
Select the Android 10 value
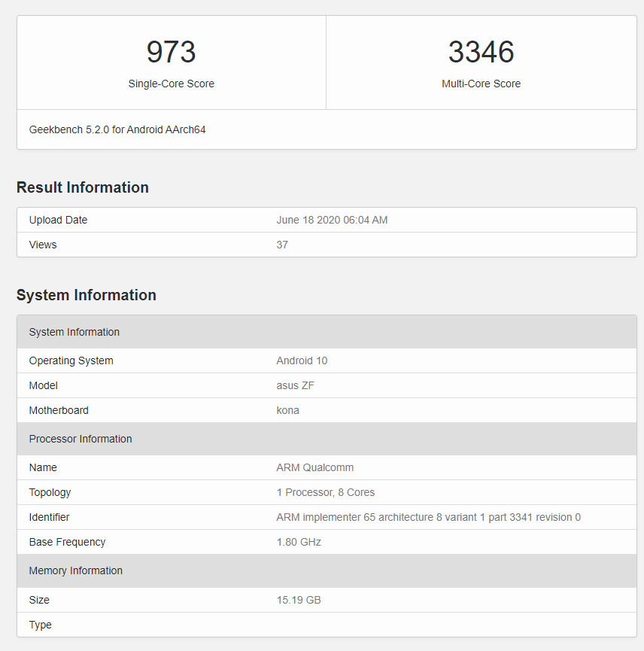(302, 360)
